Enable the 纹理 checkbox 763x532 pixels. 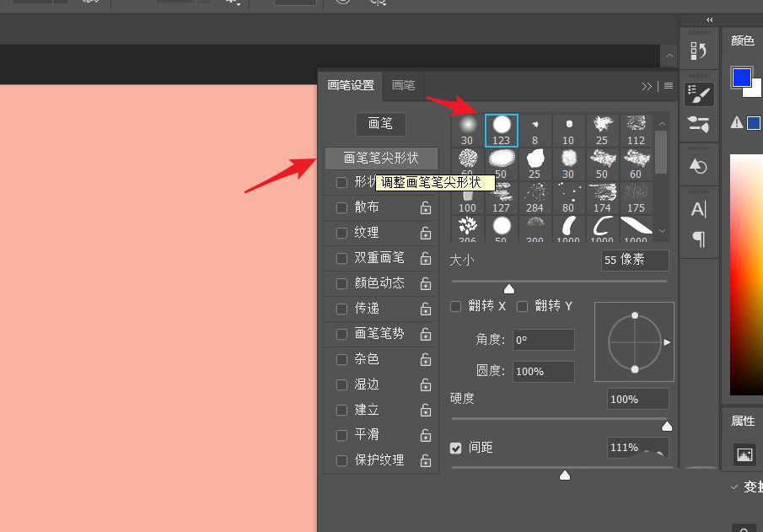coord(341,233)
